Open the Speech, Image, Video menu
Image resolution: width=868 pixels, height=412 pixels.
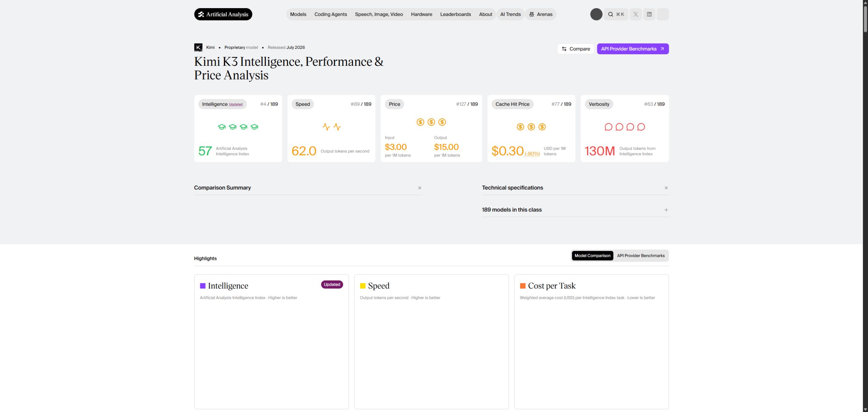[379, 14]
